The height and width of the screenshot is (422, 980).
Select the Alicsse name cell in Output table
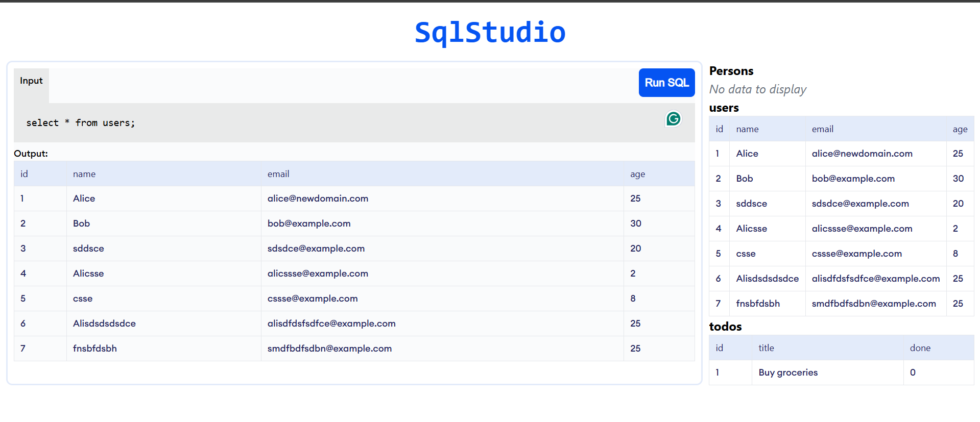coord(163,274)
